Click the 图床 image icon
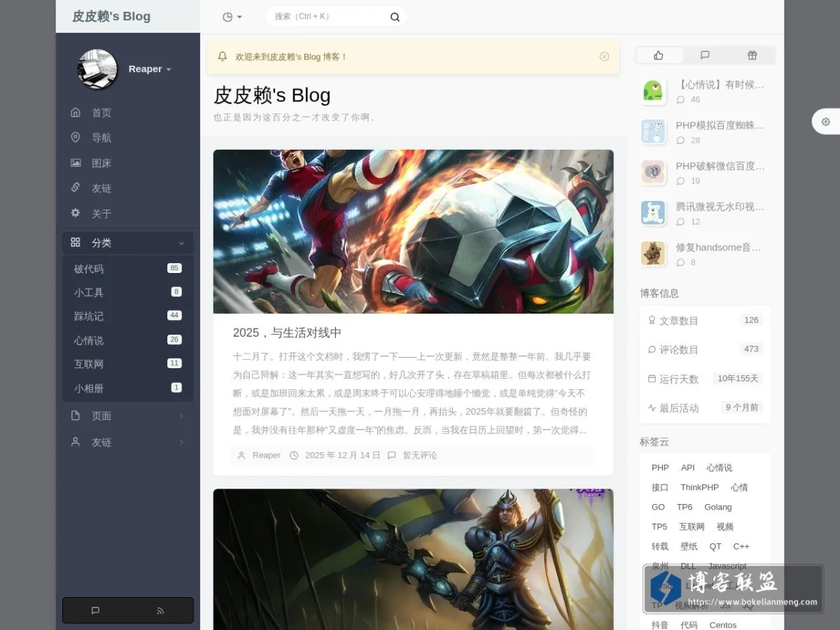This screenshot has height=630, width=840. pos(76,163)
